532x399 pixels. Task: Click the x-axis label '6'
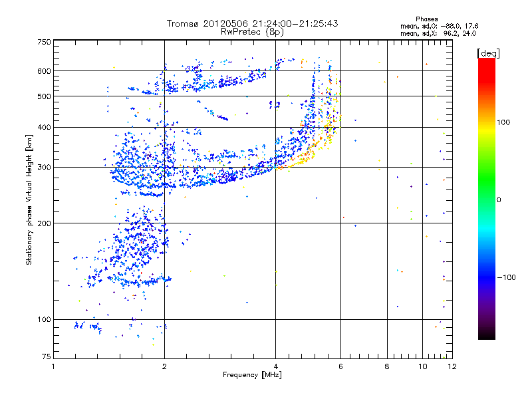point(340,366)
